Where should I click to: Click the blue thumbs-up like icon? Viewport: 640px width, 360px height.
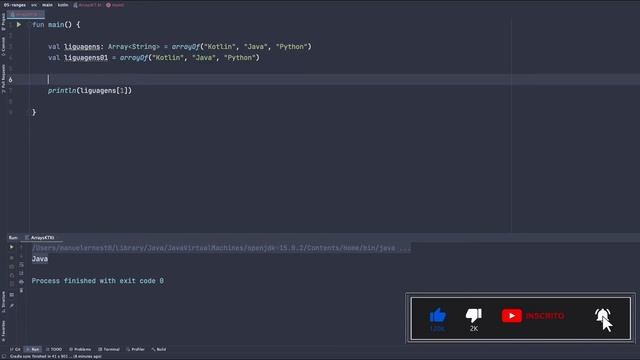[x=438, y=315]
